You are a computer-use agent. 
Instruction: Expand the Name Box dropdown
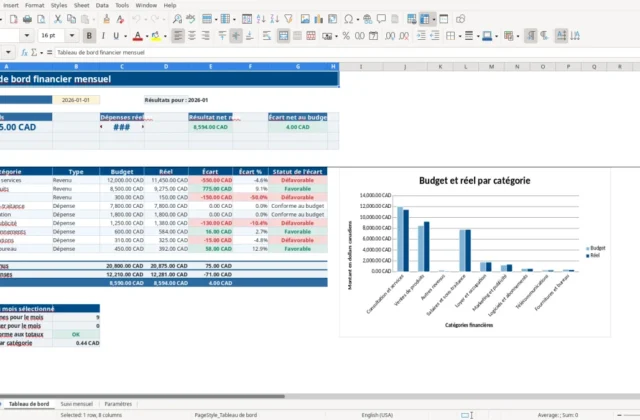[8, 52]
